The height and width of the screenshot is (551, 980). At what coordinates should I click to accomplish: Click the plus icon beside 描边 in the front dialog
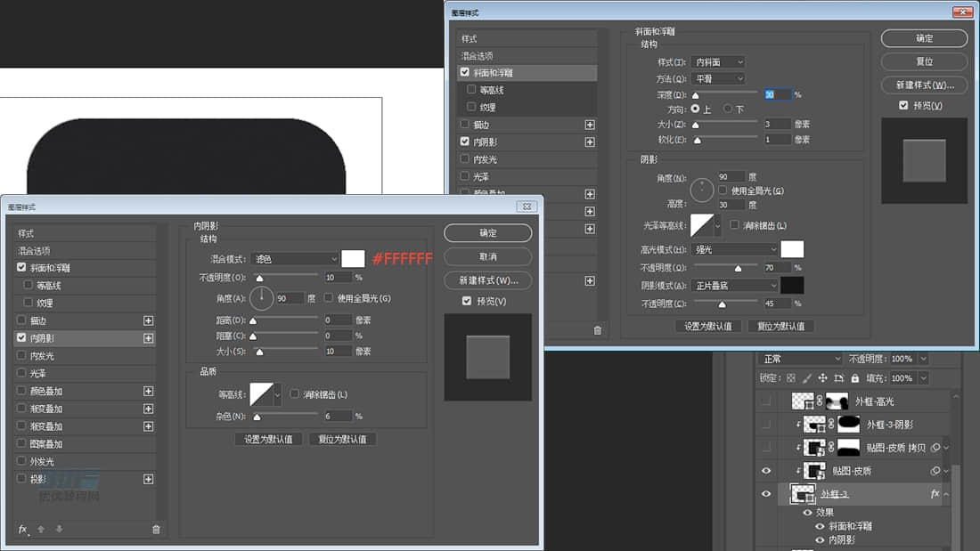(x=148, y=320)
